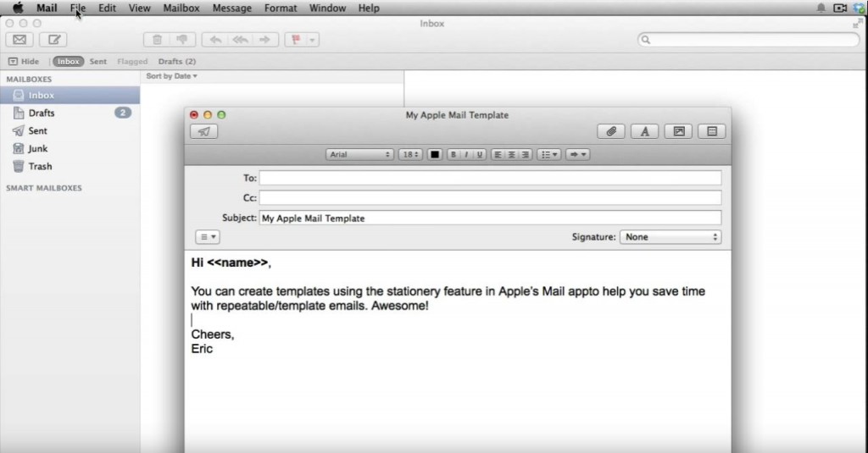Align text right
This screenshot has height=453, width=868.
(x=526, y=154)
